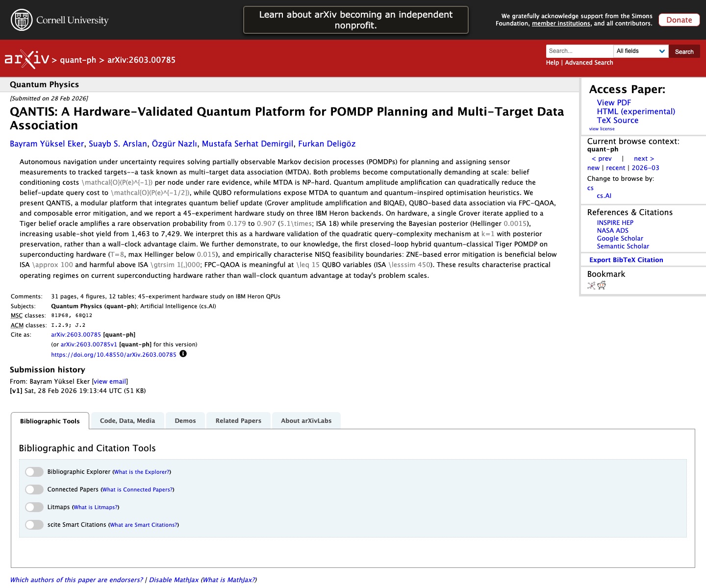Viewport: 706px width, 588px height.
Task: Enable the Connected Papers toggle
Action: pos(34,490)
